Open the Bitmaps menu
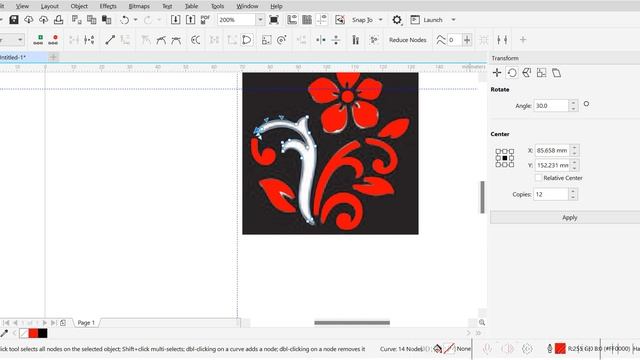Viewport: 640px width, 360px height. pos(139,6)
